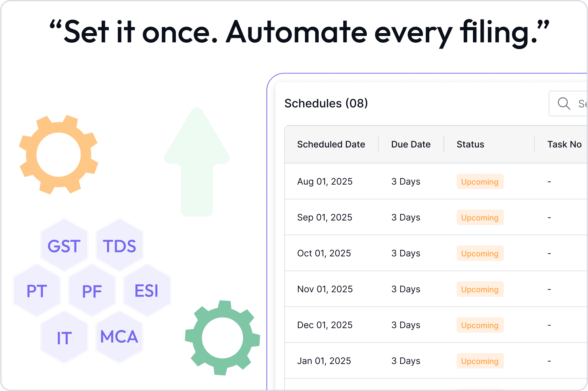Select the PT hexagon badge
Screen dimensions: 588x391
tap(37, 290)
